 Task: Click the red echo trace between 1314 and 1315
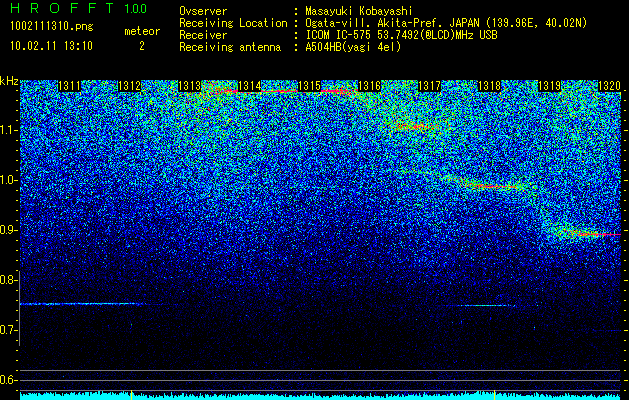pyautogui.click(x=281, y=91)
